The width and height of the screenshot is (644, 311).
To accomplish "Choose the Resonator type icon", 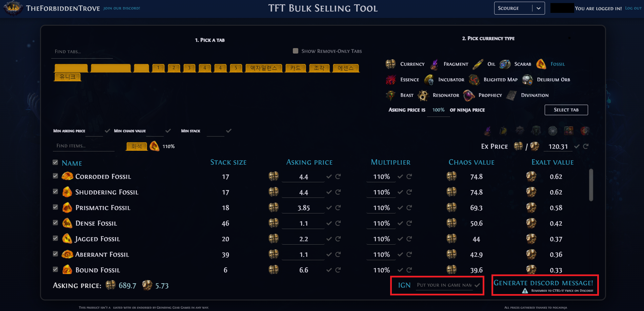I will [x=423, y=95].
